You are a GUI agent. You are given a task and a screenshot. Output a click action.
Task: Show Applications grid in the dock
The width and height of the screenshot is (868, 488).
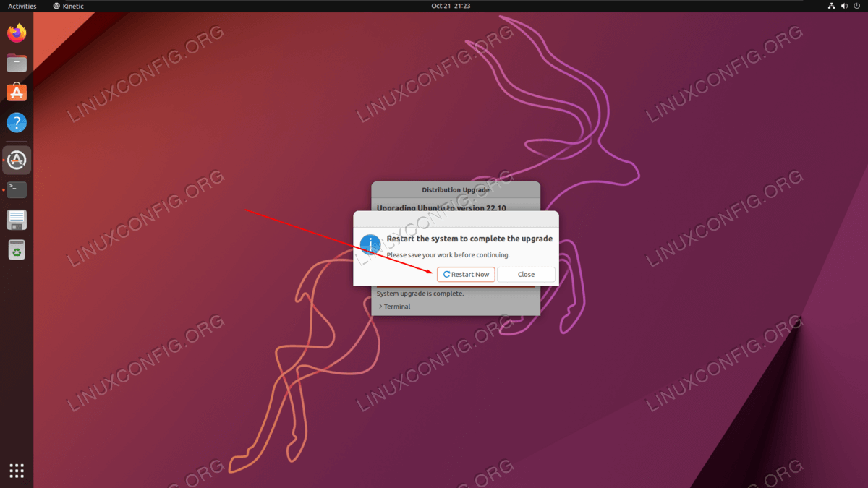click(x=17, y=471)
